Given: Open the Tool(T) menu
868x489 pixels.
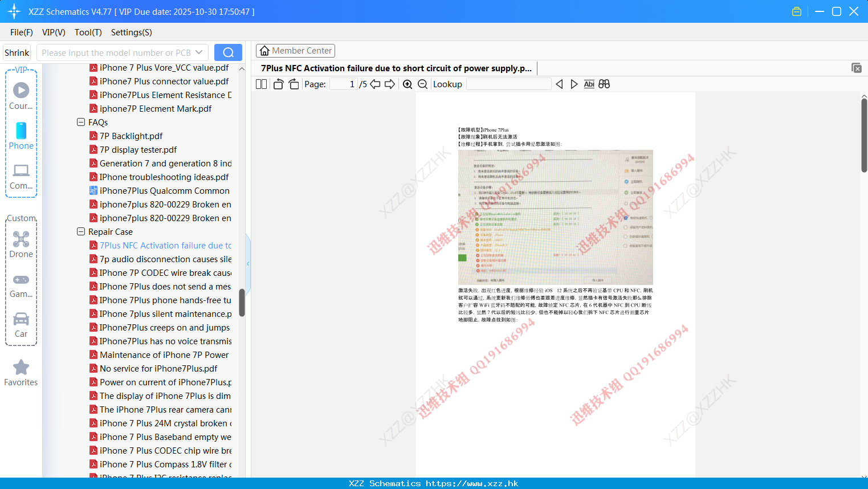Looking at the screenshot, I should tap(88, 32).
